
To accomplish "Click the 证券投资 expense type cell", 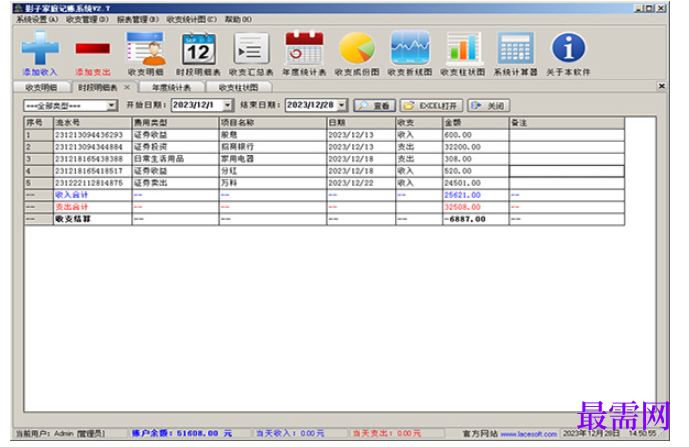I will coord(175,147).
